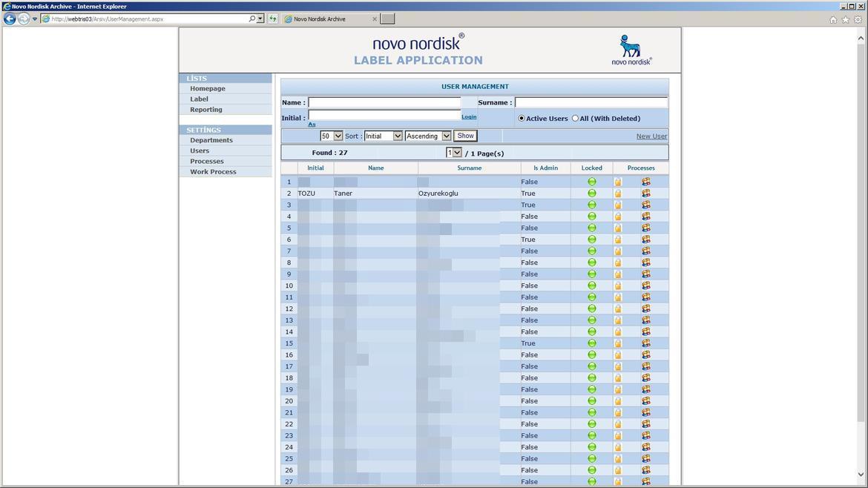Open the Ascending sort order dropdown

(428, 136)
